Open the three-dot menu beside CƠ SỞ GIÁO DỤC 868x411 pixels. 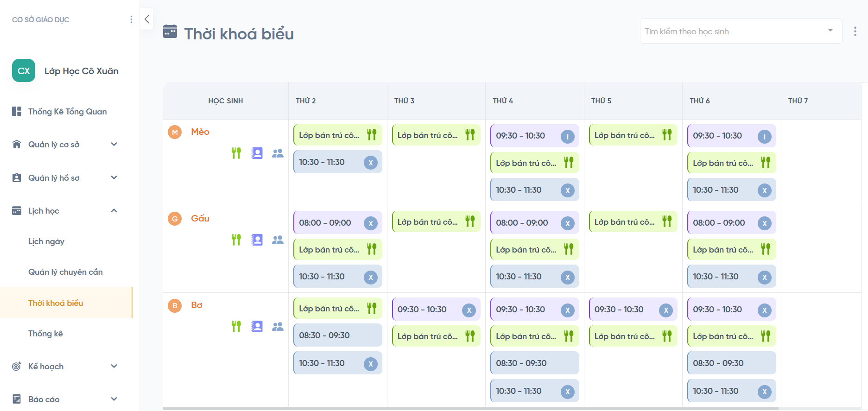(x=131, y=19)
